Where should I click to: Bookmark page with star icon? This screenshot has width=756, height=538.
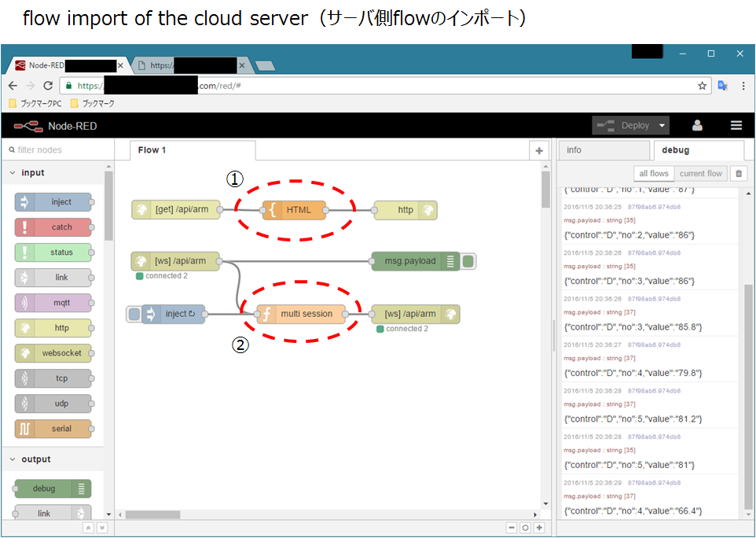click(702, 86)
